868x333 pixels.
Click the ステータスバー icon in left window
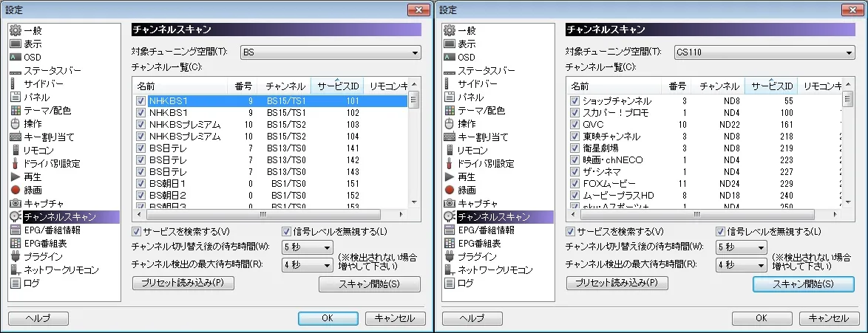(16, 71)
